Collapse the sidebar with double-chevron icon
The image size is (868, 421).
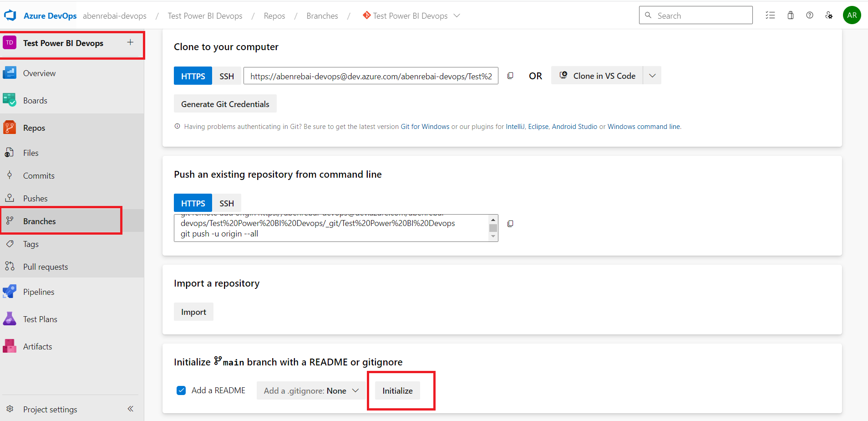point(131,409)
